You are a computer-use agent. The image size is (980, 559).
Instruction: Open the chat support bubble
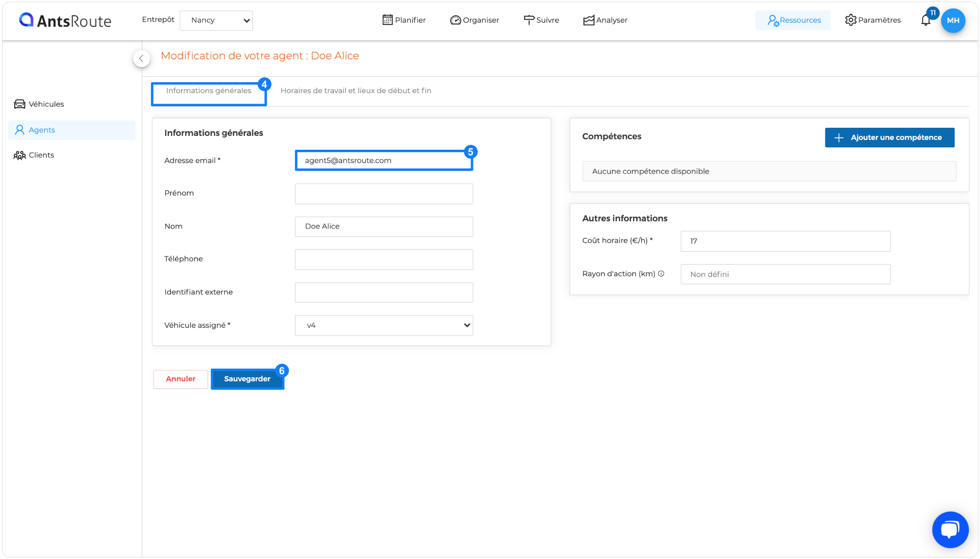[x=950, y=530]
